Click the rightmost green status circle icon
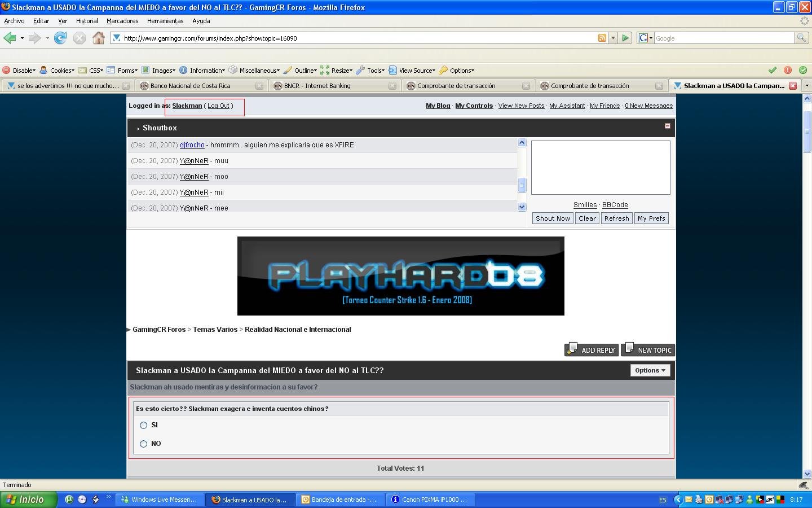 (803, 70)
